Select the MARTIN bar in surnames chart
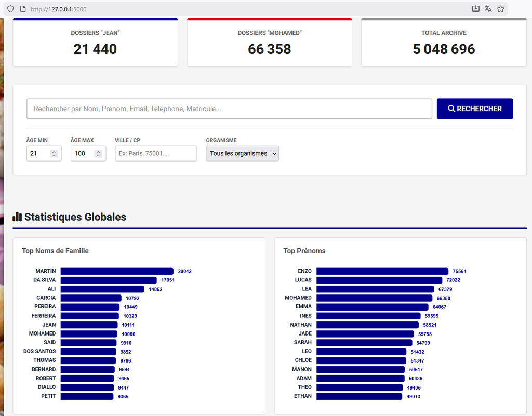 click(x=117, y=271)
